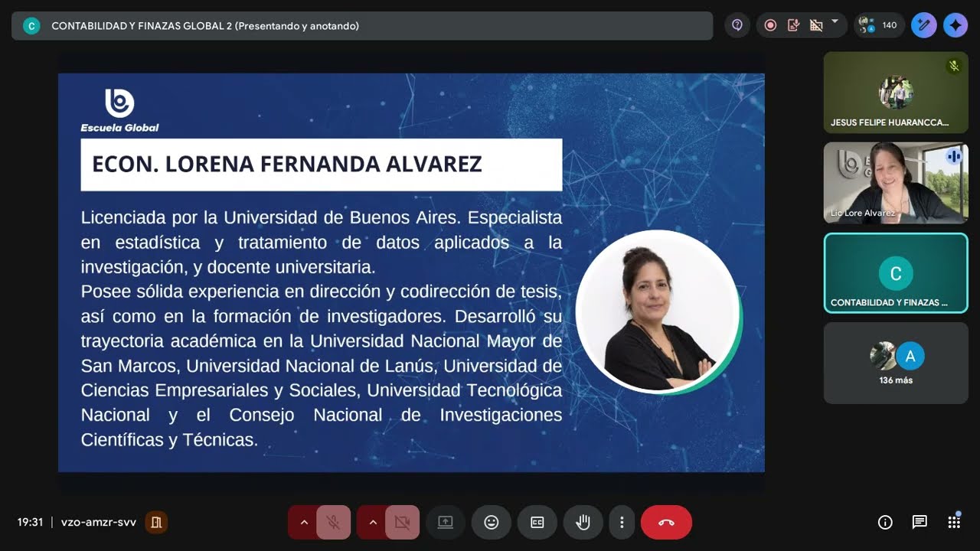Screen dimensions: 980x551
Task: Click slide heading 'ECON. LORENA FERNANDA ALVAREZ'
Action: click(x=287, y=164)
